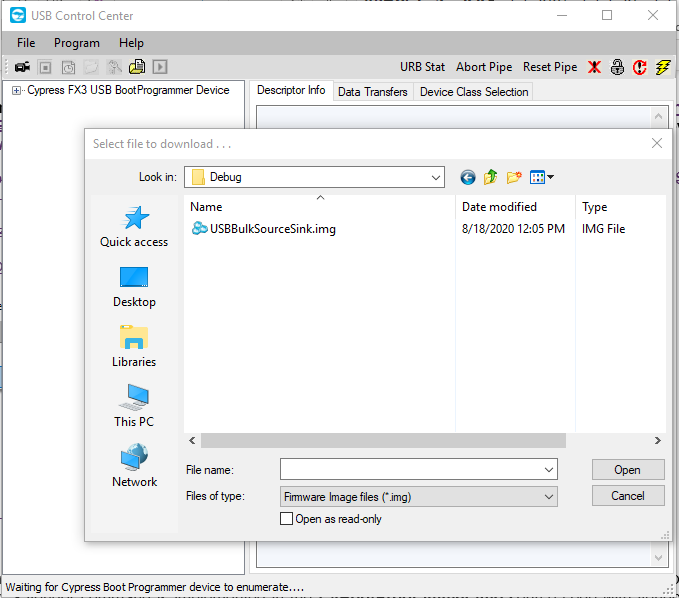The image size is (679, 598).
Task: Go up one folder level icon
Action: coord(490,177)
